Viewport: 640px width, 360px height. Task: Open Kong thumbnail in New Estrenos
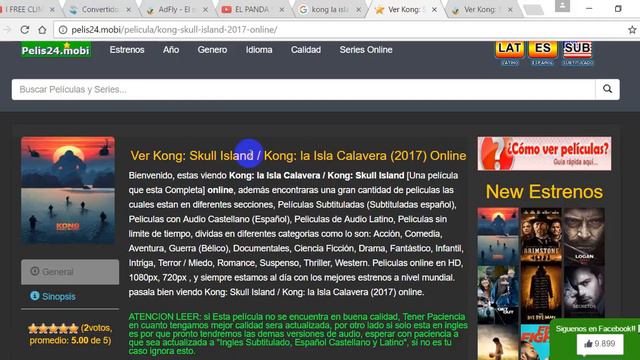click(x=498, y=236)
